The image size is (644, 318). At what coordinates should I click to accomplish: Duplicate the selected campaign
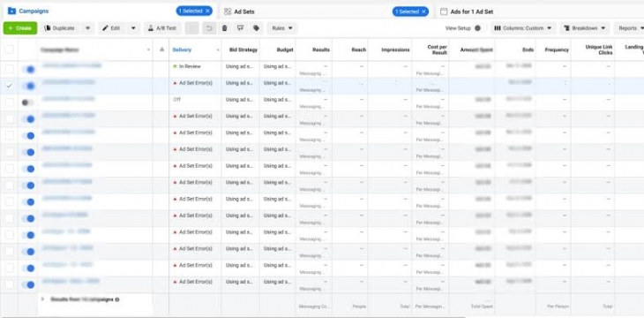(60, 28)
